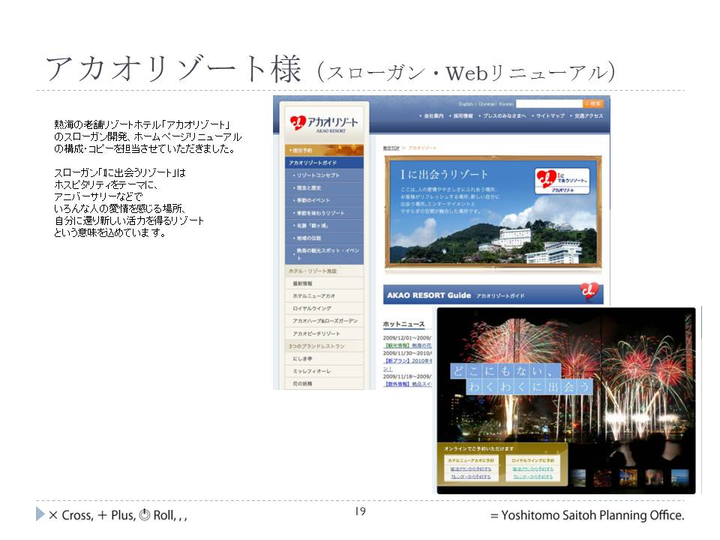Click heart logo on AKAO RESORT Guide bar

pyautogui.click(x=589, y=291)
